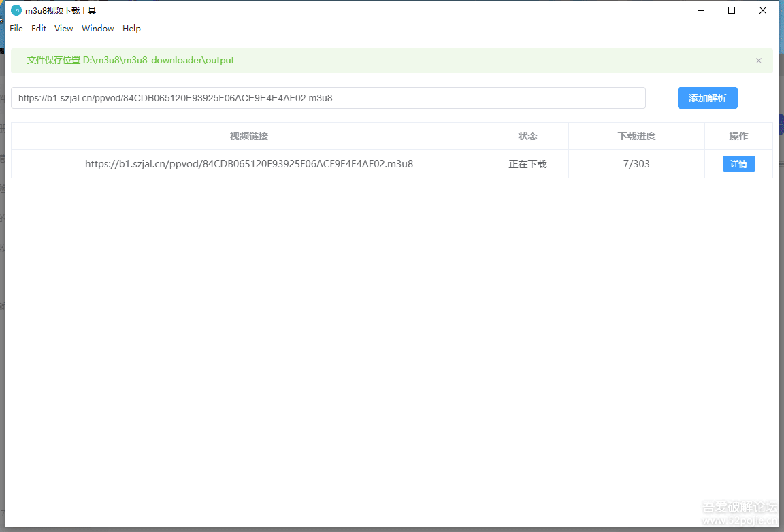Click the 状态 column header
Screen dimensions: 784x532
[527, 136]
